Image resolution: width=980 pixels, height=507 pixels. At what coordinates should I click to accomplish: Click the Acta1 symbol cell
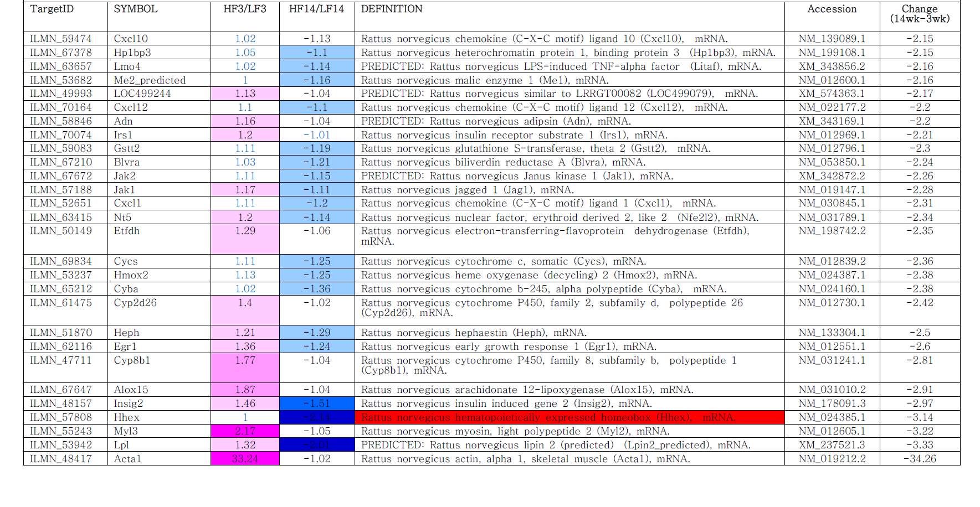[159, 459]
